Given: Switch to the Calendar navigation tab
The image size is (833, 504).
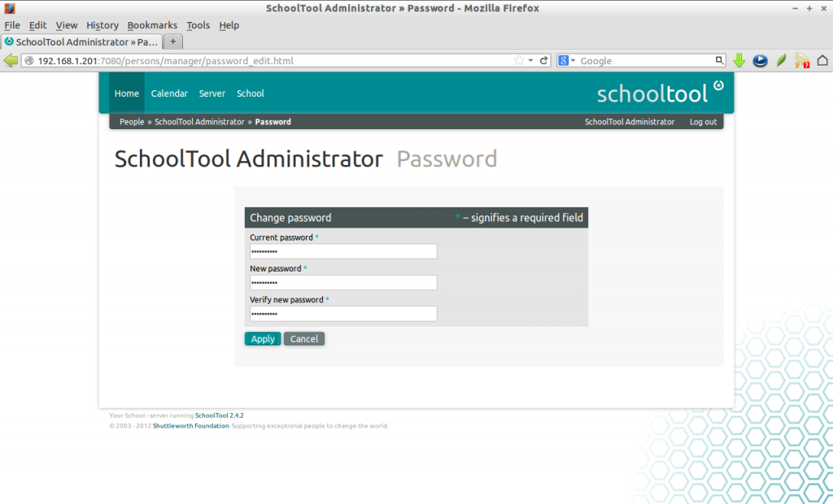Looking at the screenshot, I should coord(169,93).
